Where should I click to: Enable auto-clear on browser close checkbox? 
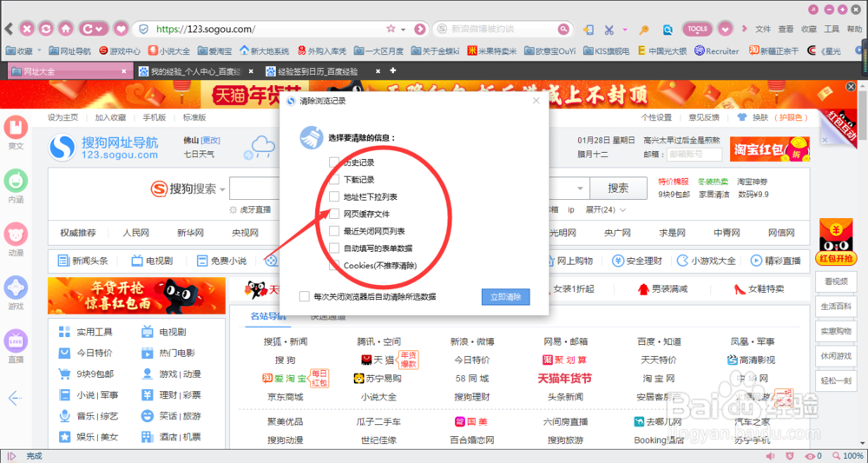[x=304, y=296]
